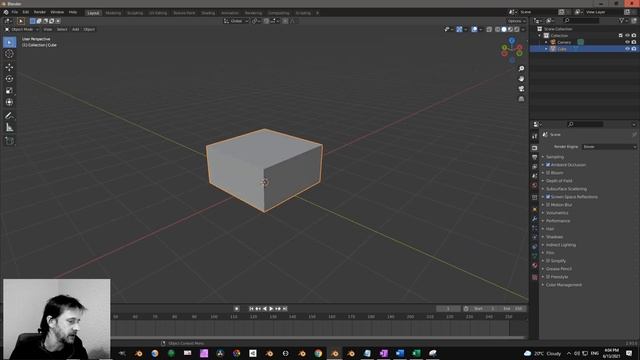Jump to the timeline end frame
This screenshot has width=640, height=360.
pos(285,309)
